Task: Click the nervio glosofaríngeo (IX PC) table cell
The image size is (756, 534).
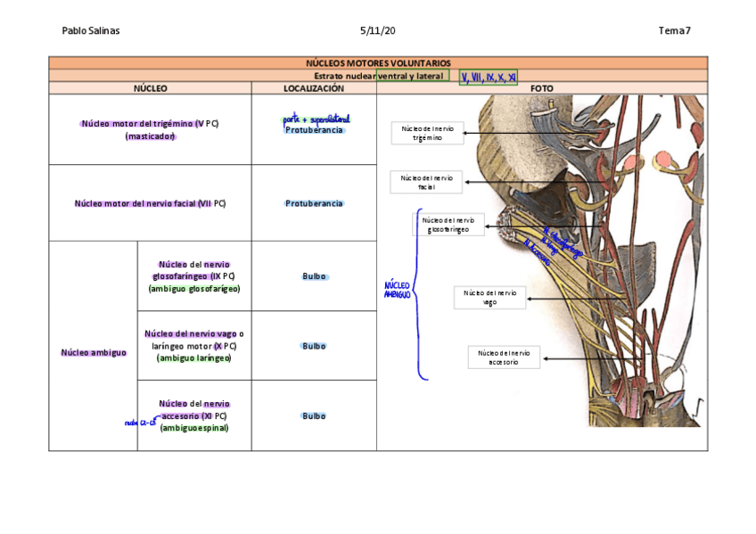Action: tap(193, 276)
